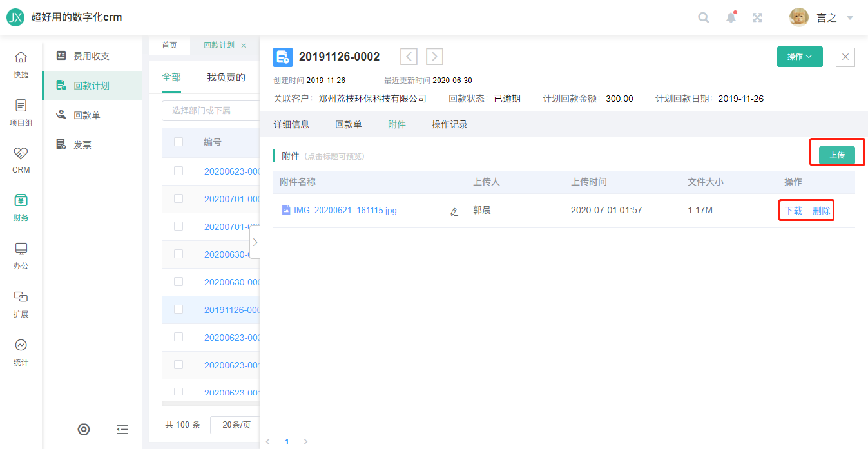Select the first row checkbox in list
This screenshot has height=449, width=868.
pyautogui.click(x=178, y=171)
